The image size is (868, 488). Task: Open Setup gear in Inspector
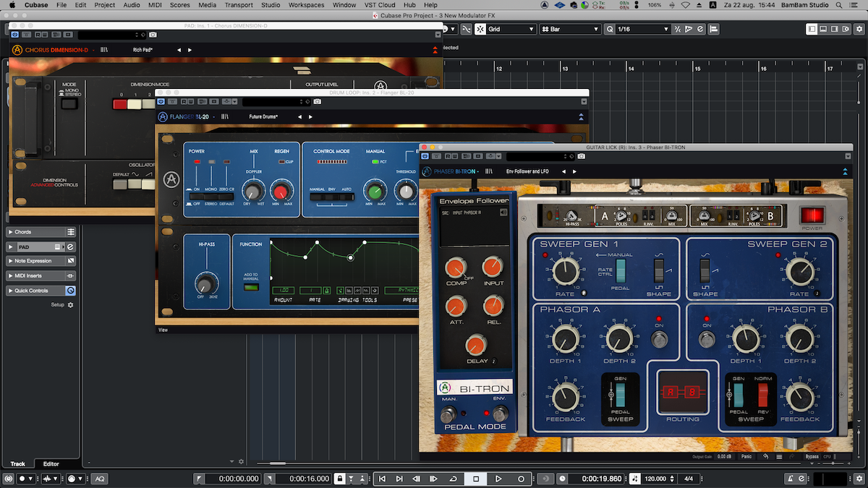70,305
